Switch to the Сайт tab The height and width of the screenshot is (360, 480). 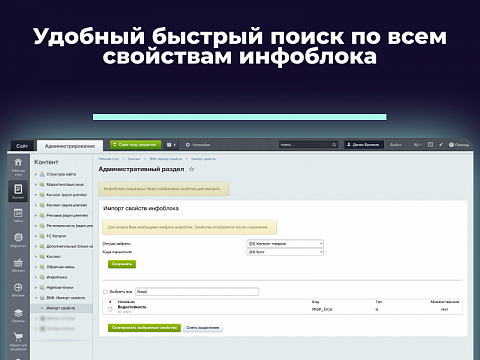[22, 146]
